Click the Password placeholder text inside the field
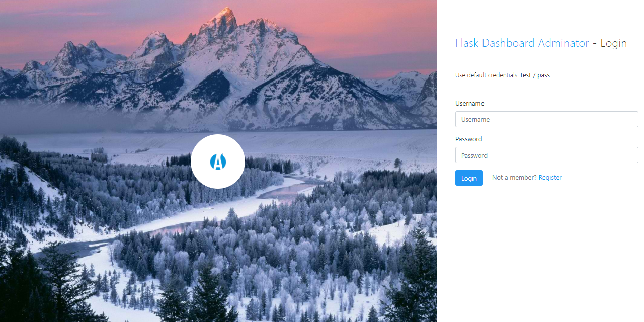Viewport: 644px width, 322px height. click(474, 155)
